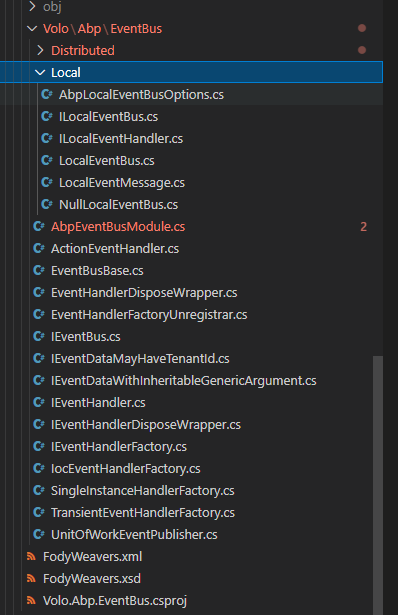Click the project icon of Volo.Abp.EventBus.csproj
The image size is (398, 615).
[31, 600]
